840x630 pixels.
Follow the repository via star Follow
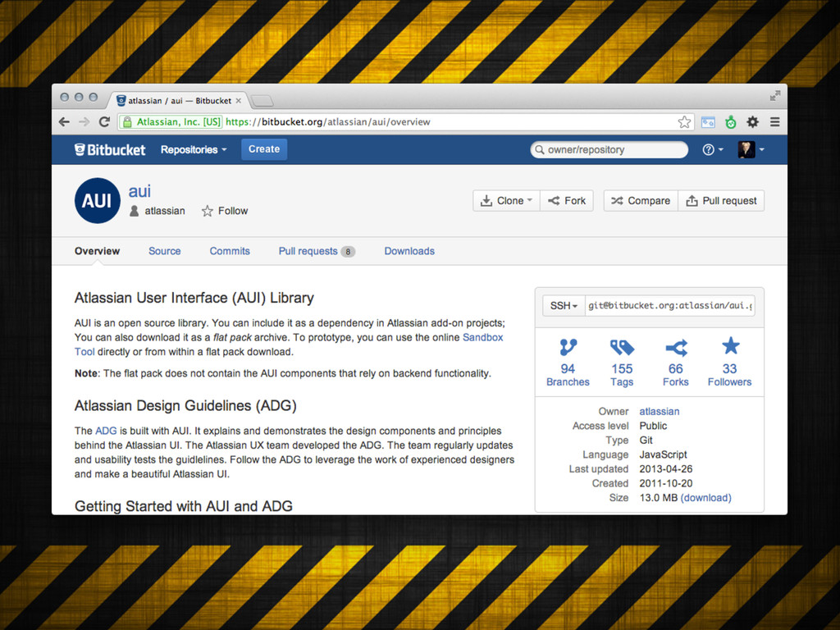tap(225, 211)
